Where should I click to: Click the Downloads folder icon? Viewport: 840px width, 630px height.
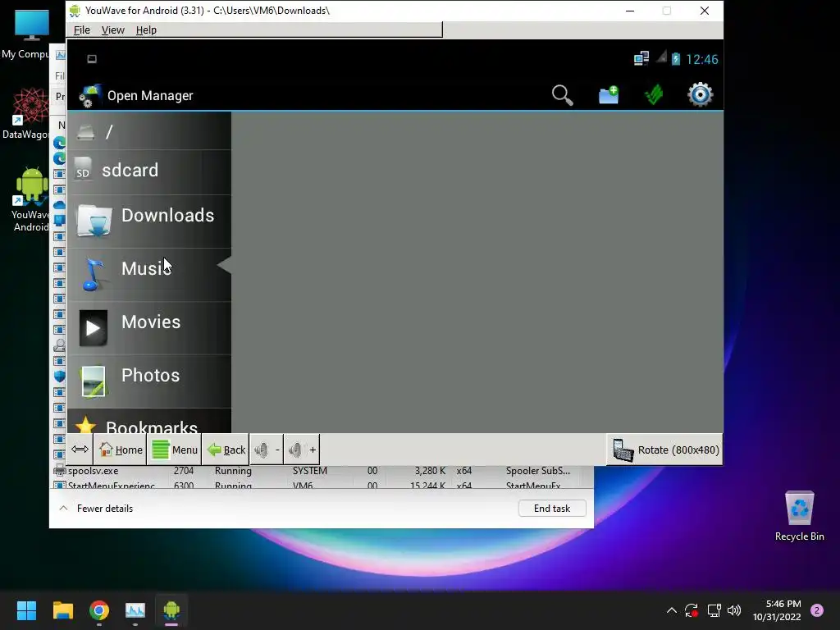coord(94,220)
